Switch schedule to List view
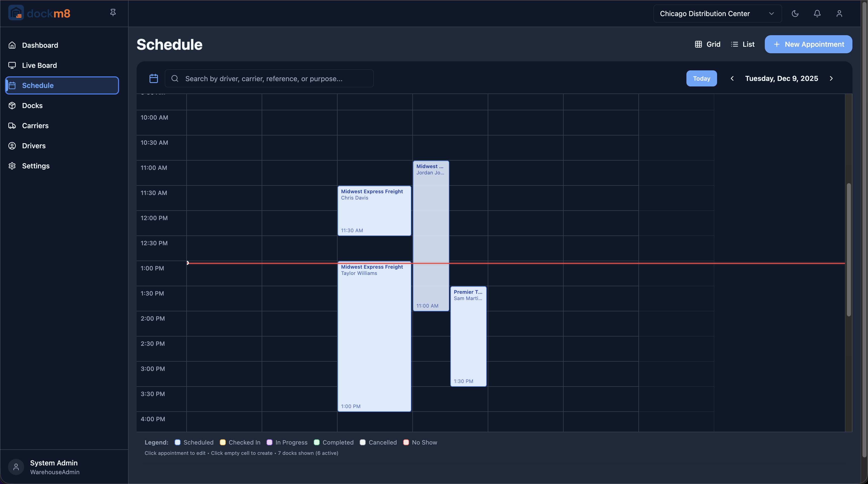The height and width of the screenshot is (484, 868). 743,44
